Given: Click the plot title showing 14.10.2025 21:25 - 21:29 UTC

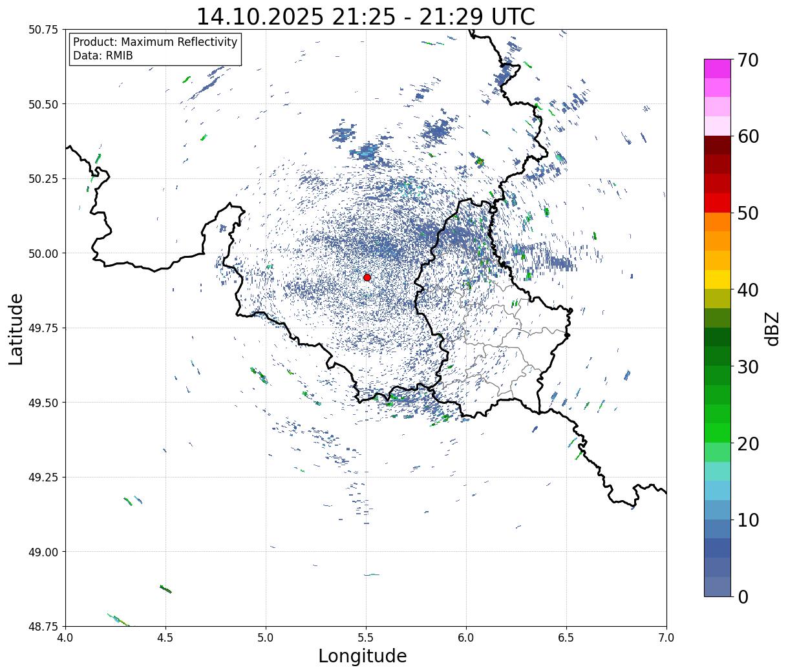Looking at the screenshot, I should pos(366,17).
